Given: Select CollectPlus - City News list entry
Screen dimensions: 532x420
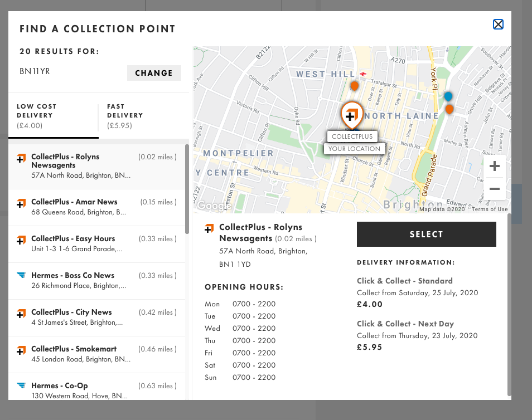Looking at the screenshot, I should [97, 318].
